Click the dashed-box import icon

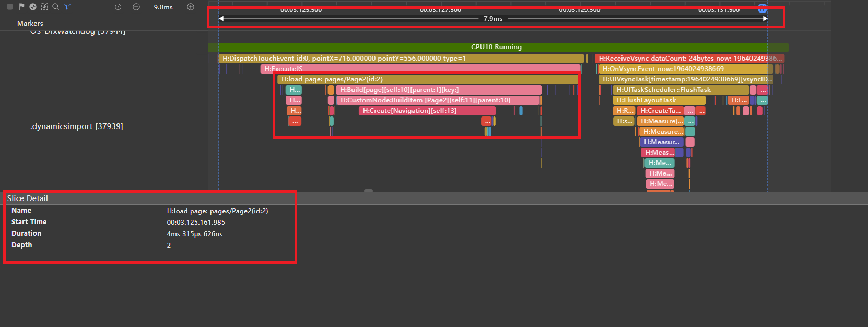click(44, 7)
